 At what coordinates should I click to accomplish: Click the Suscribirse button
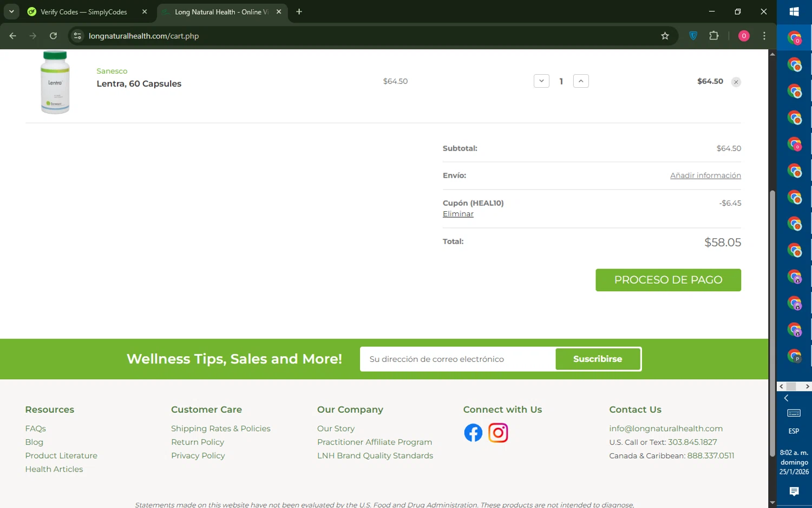click(x=598, y=359)
